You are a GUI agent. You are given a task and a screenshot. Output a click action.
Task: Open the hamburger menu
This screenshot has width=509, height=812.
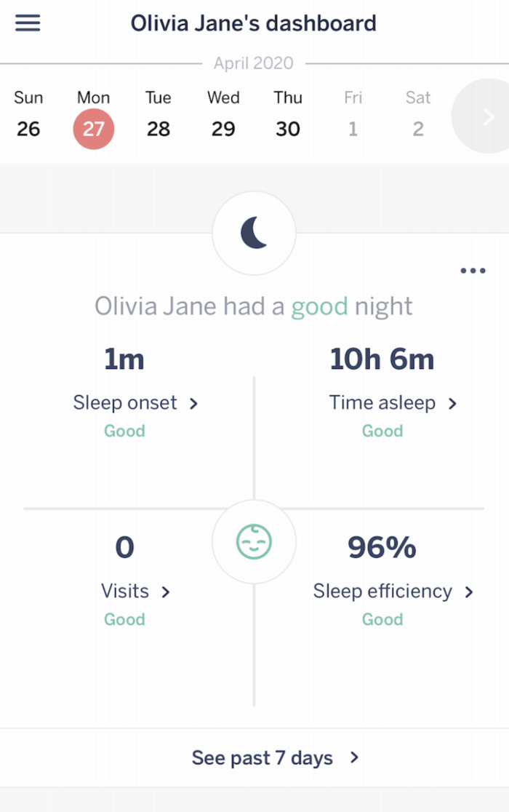(x=28, y=23)
